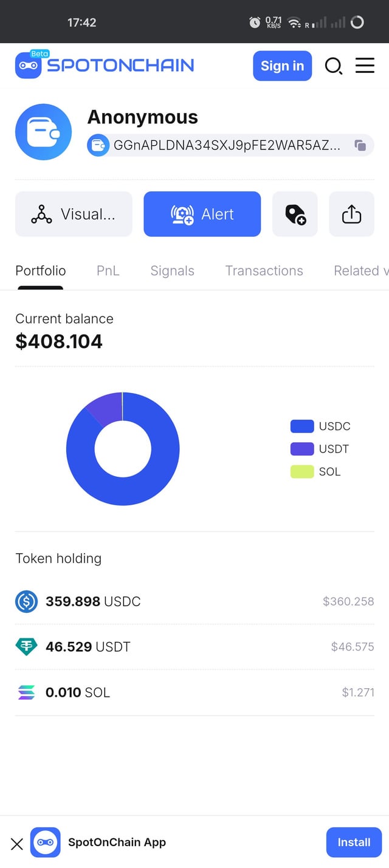Image resolution: width=389 pixels, height=868 pixels.
Task: Switch to the PnL tab
Action: click(x=108, y=271)
